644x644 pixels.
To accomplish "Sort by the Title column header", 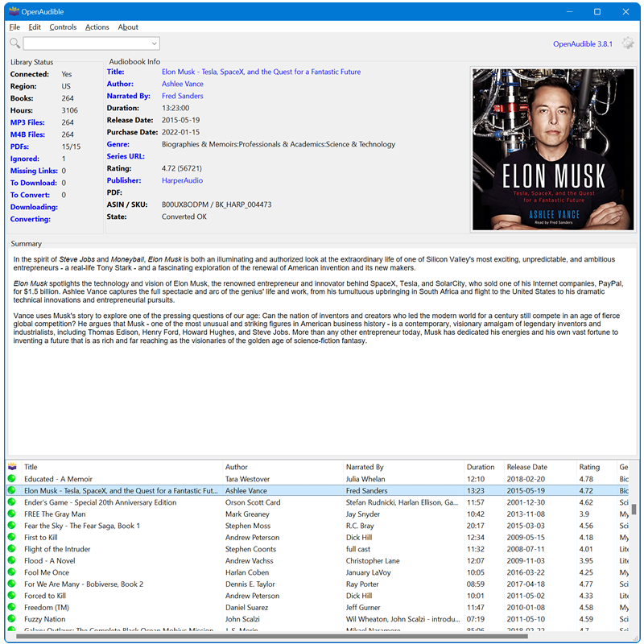I will pos(122,467).
